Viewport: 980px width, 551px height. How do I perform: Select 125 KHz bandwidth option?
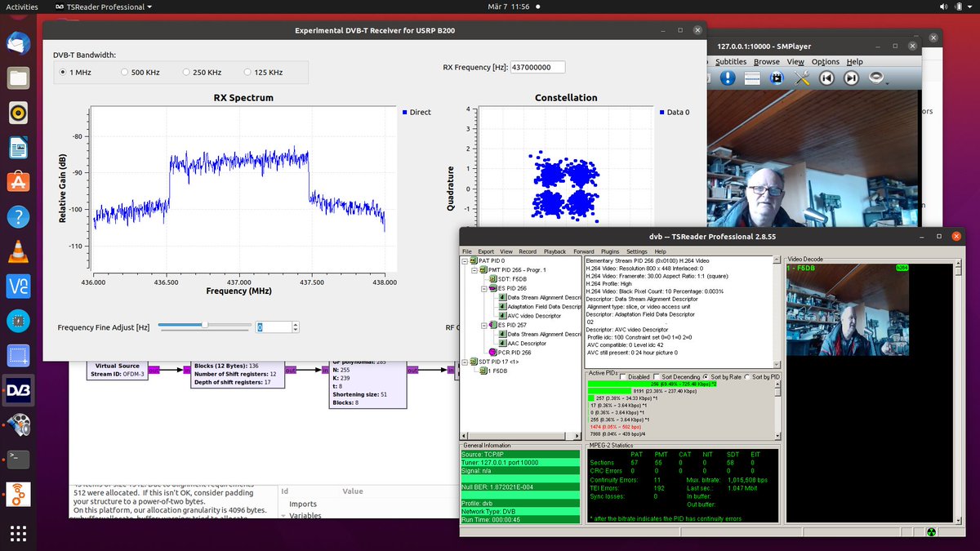pos(263,73)
